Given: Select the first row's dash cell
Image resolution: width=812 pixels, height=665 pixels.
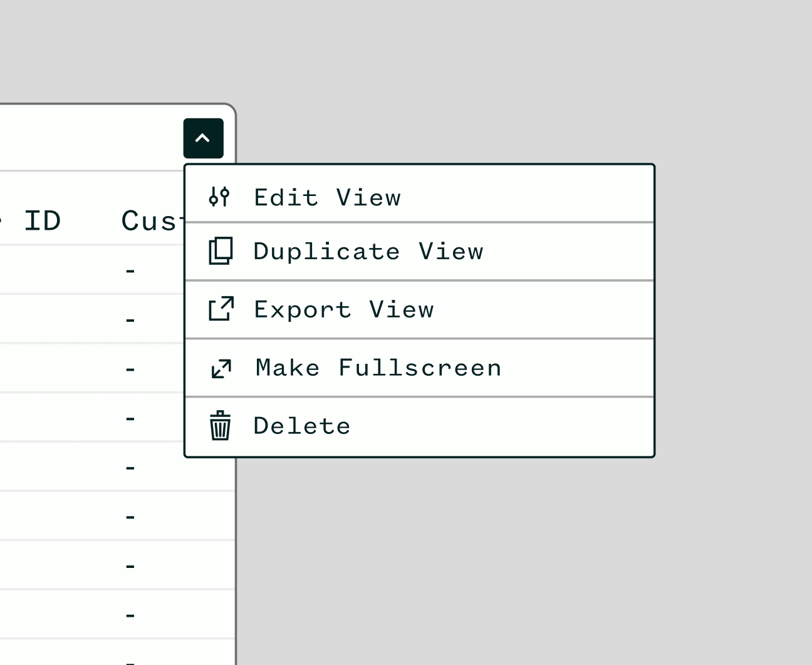Looking at the screenshot, I should tap(130, 271).
